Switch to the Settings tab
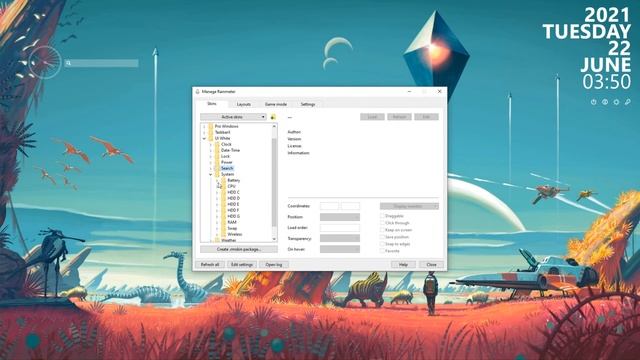Image resolution: width=640 pixels, height=360 pixels. point(308,104)
